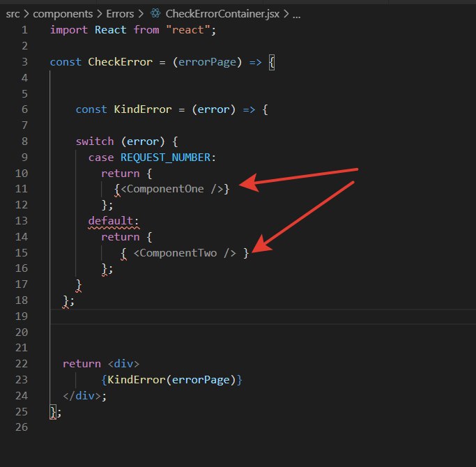Click the React file icon in breadcrumb
The width and height of the screenshot is (476, 467).
[155, 13]
